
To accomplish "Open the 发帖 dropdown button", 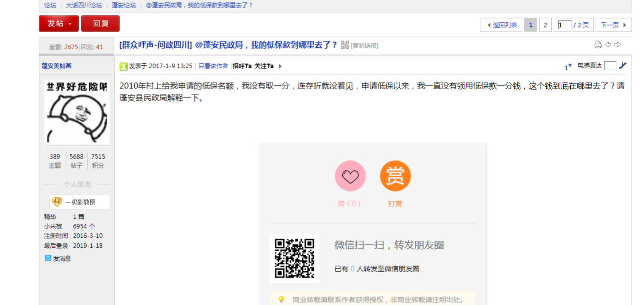I will (x=59, y=23).
